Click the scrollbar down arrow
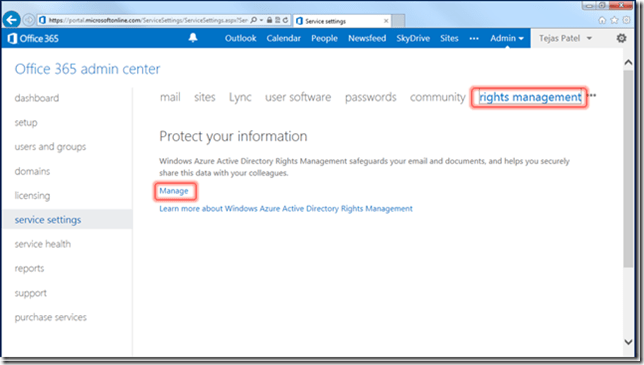The image size is (644, 365). pos(628,342)
